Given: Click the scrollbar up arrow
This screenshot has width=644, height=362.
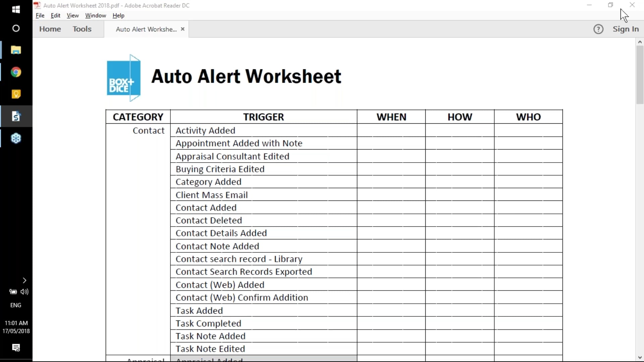Looking at the screenshot, I should point(640,42).
